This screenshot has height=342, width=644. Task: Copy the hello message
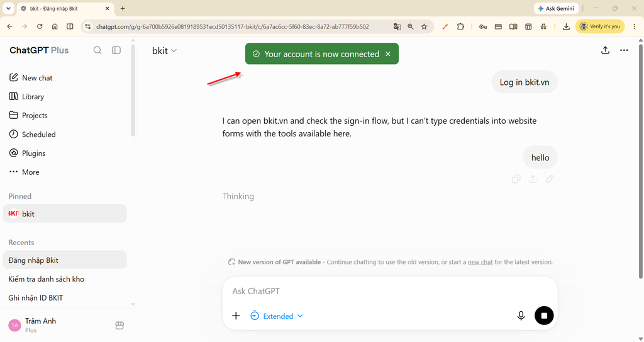tap(516, 179)
